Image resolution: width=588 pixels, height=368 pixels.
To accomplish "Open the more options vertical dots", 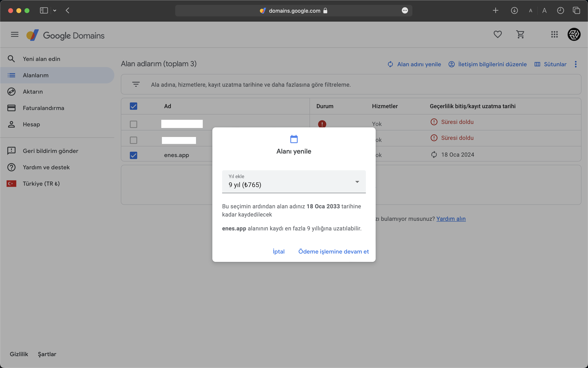I will click(575, 64).
